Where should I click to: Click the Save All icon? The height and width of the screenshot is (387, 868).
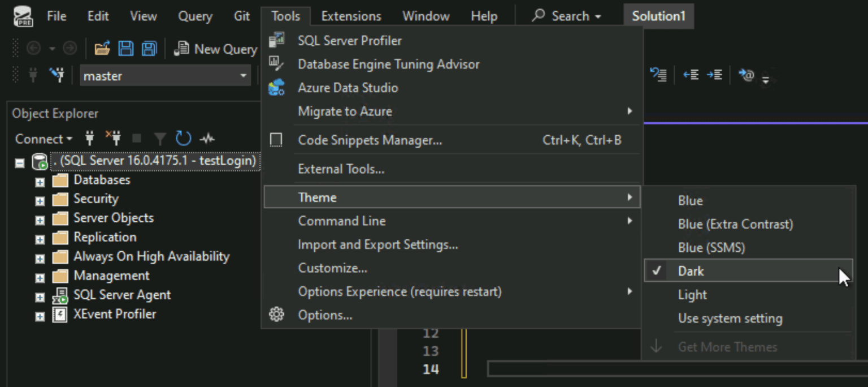pyautogui.click(x=148, y=49)
